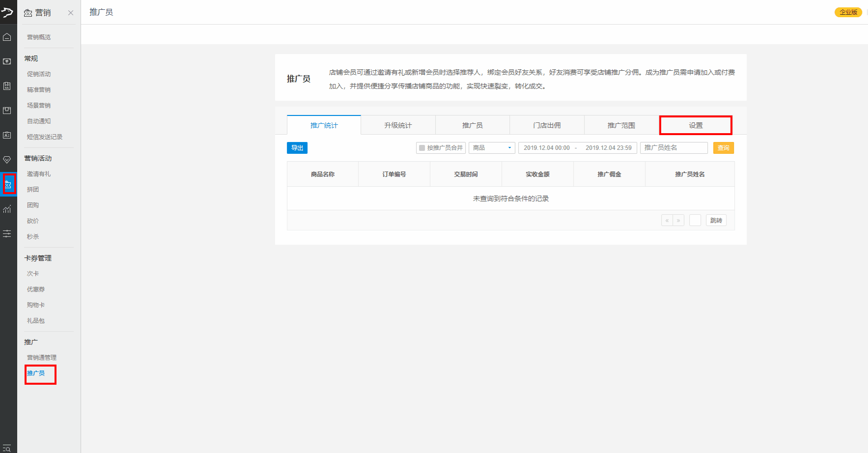This screenshot has height=453, width=868.
Task: Open the start date 2019.12.04 00:00 picker
Action: 546,148
